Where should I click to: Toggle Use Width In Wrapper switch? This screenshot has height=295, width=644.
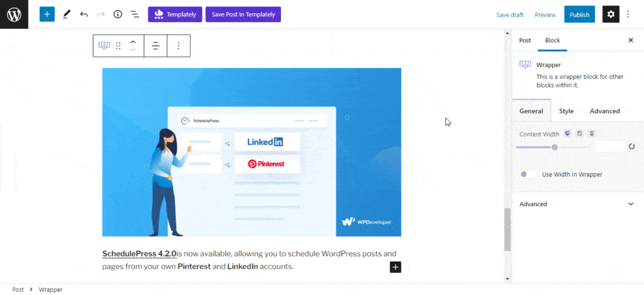tap(528, 174)
